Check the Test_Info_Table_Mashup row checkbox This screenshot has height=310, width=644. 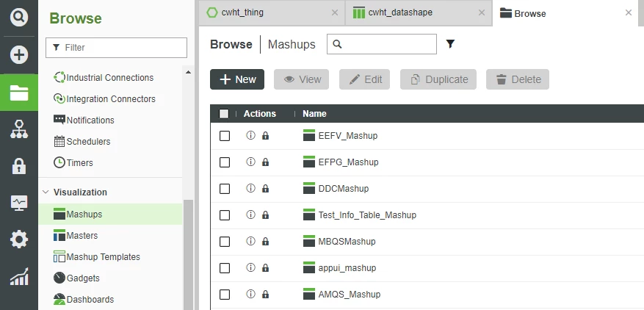coord(225,215)
